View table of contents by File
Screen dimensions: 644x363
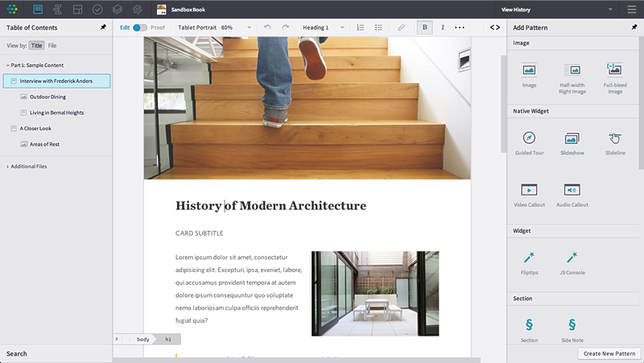52,46
